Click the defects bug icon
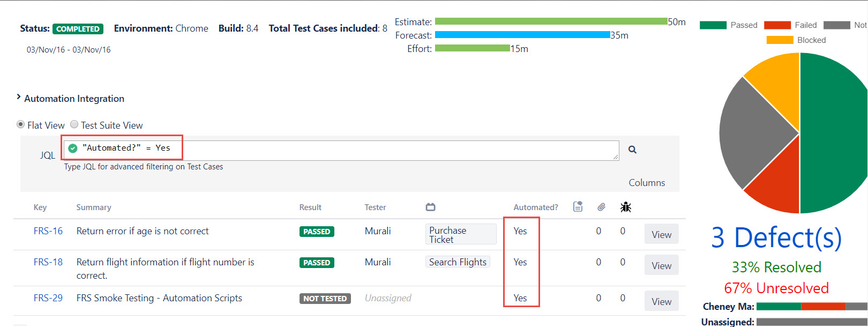 pos(625,207)
